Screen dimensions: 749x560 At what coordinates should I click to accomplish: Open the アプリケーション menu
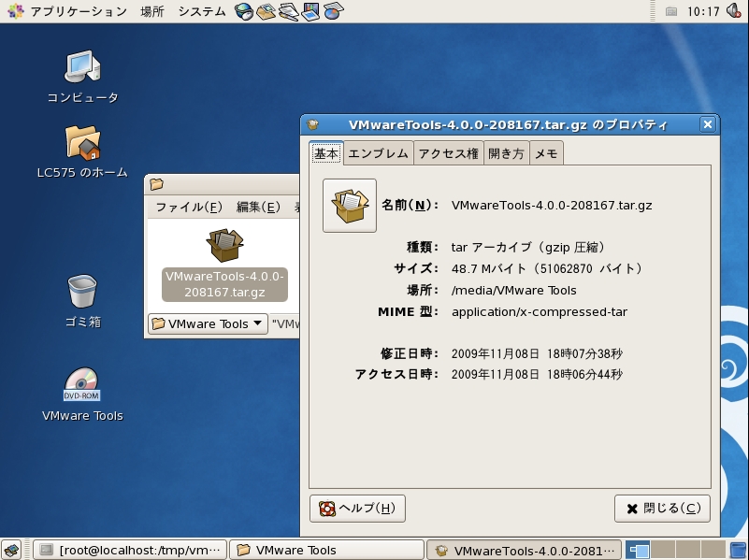click(68, 11)
